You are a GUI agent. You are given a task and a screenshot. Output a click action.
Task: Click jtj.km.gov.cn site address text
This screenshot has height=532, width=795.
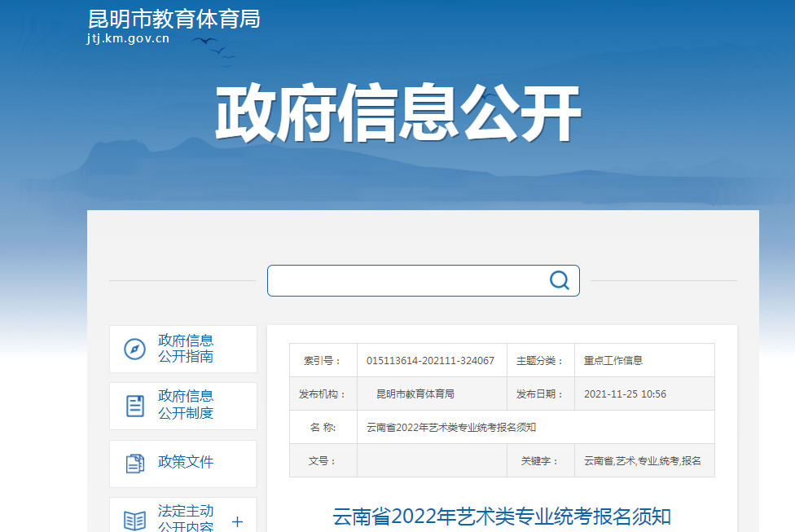[x=128, y=38]
